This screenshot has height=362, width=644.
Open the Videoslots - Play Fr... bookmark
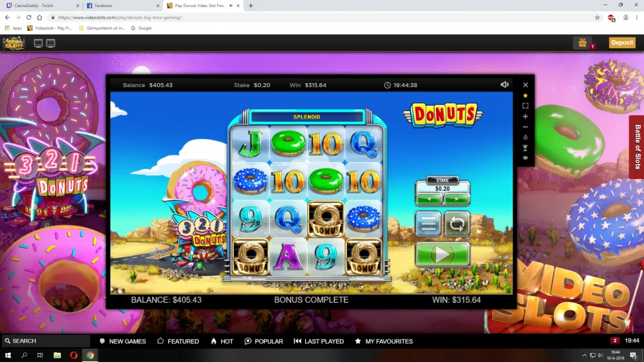(x=50, y=28)
